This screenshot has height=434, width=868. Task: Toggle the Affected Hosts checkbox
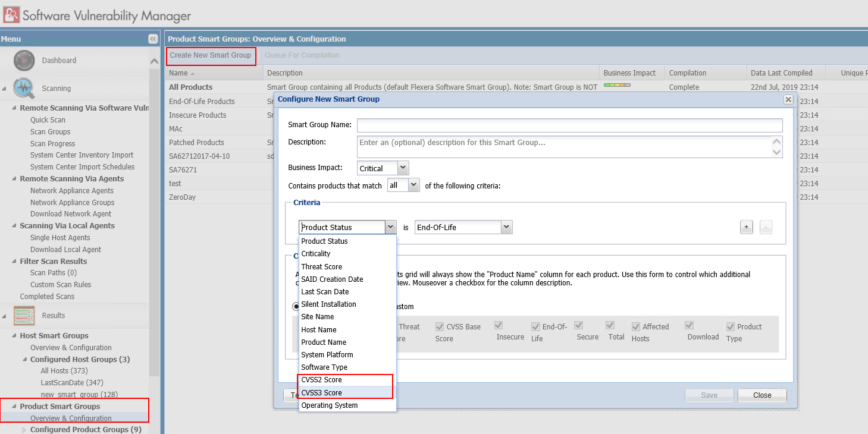[x=636, y=326]
